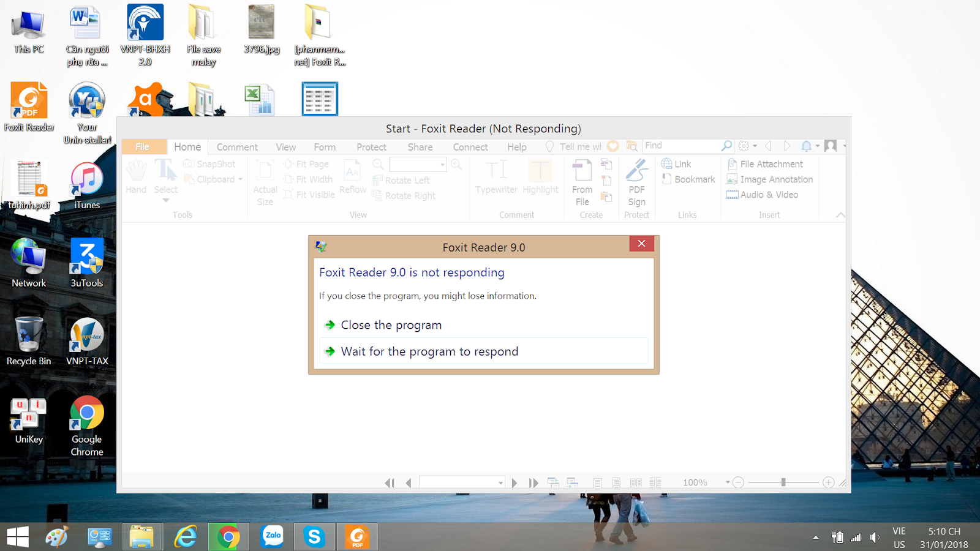The image size is (980, 551).
Task: Click the volume speaker tray icon
Action: 875,538
